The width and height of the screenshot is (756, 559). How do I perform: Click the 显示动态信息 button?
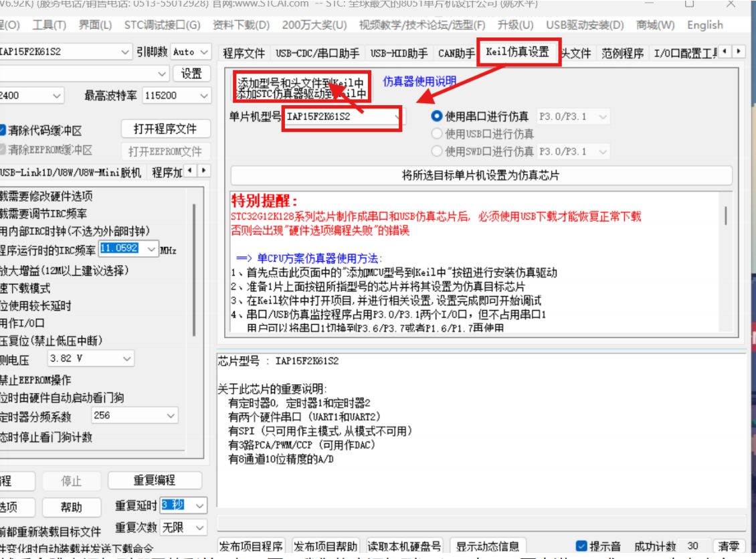point(488,546)
